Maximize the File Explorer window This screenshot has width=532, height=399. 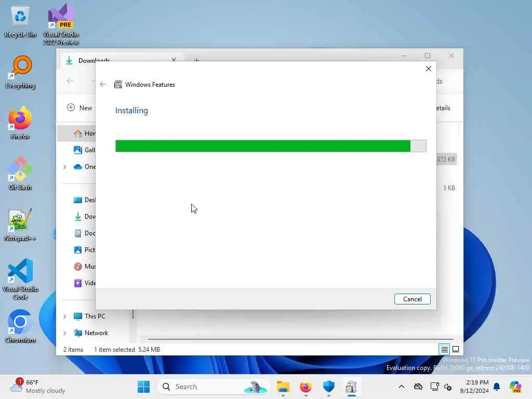point(428,56)
